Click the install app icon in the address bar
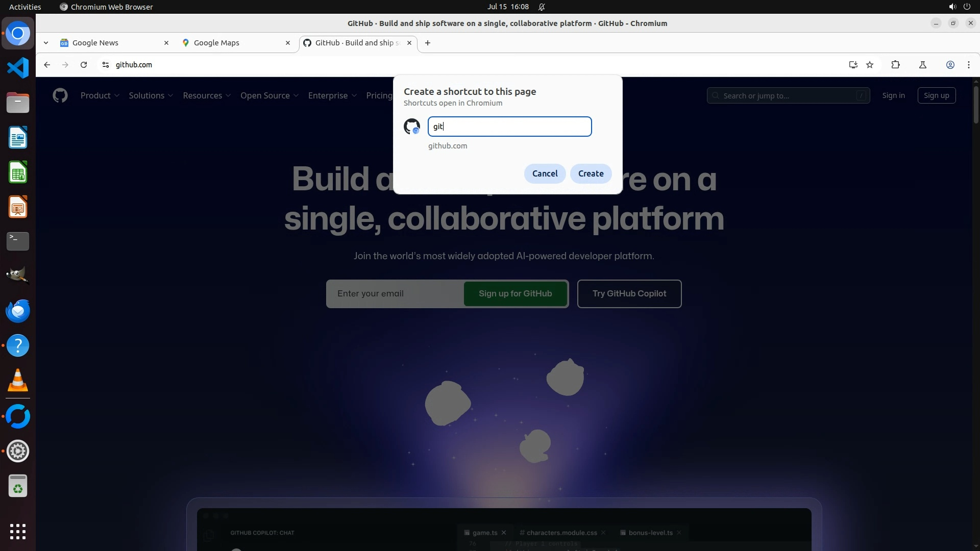Screen dimensions: 980x551 tap(853, 65)
